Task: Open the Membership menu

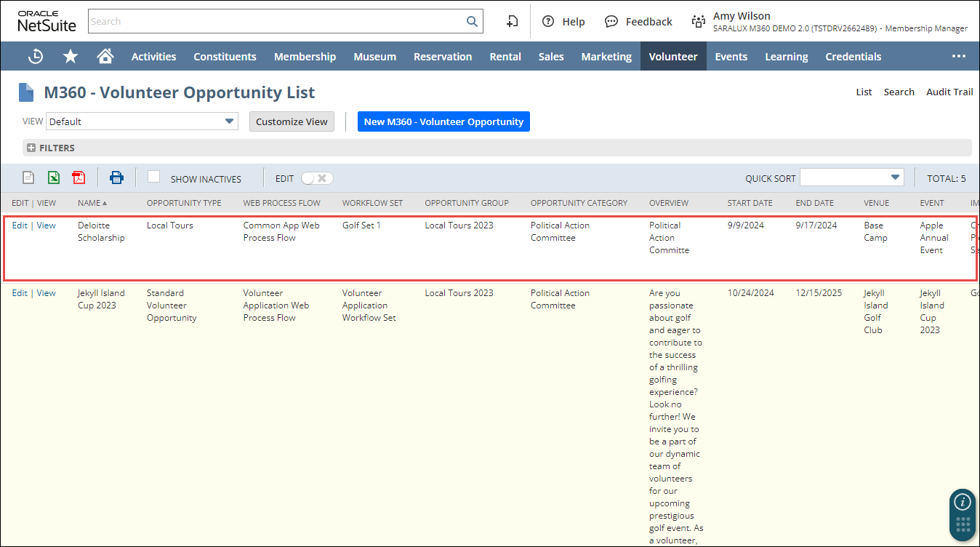Action: coord(305,56)
